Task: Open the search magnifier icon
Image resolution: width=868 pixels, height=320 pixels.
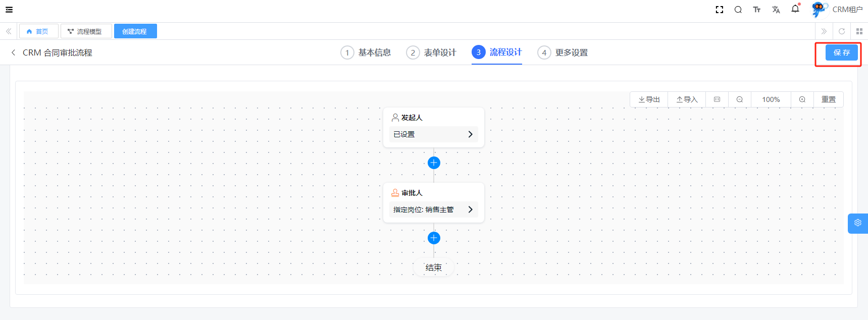Action: [738, 10]
